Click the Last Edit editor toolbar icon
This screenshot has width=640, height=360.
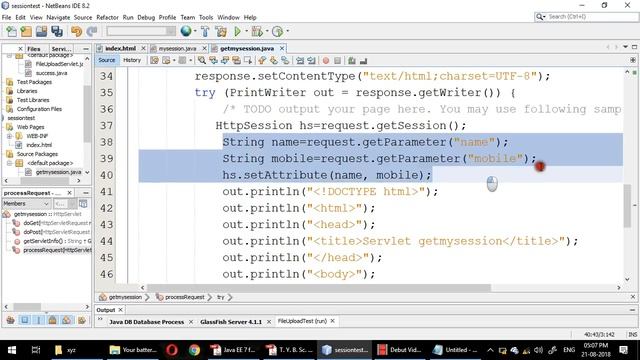tap(154, 60)
